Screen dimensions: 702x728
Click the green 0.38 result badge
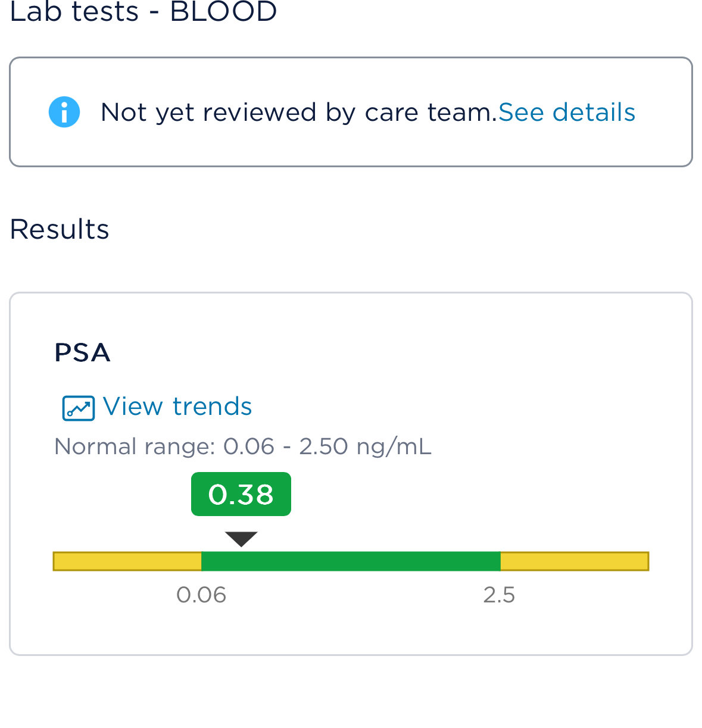pyautogui.click(x=241, y=494)
